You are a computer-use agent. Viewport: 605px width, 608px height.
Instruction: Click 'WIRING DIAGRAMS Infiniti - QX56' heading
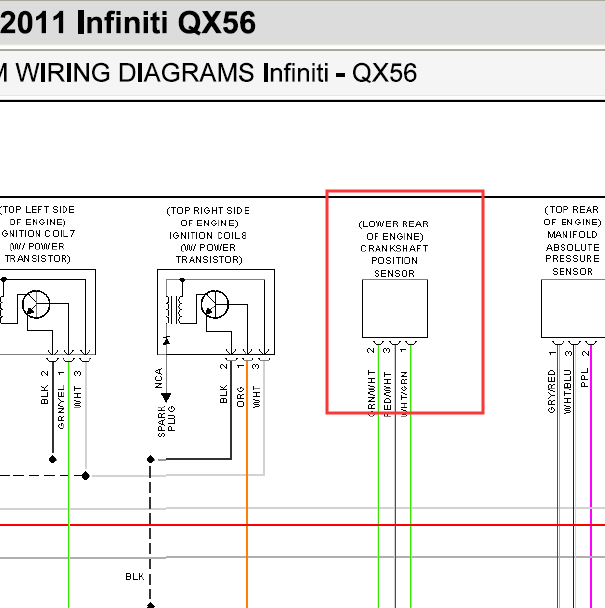click(216, 73)
